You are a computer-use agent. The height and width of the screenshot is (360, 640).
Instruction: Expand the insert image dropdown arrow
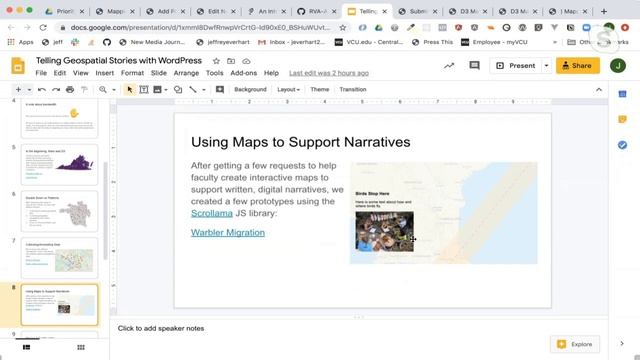click(166, 90)
